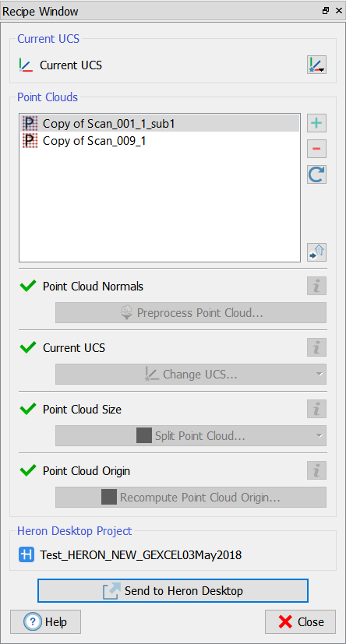This screenshot has height=644, width=346.
Task: Click the import-to-project icon below refresh
Action: 316,252
